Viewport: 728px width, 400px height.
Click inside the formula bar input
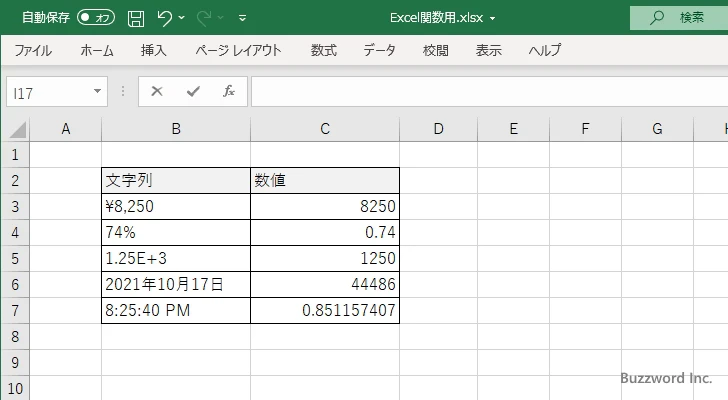489,92
